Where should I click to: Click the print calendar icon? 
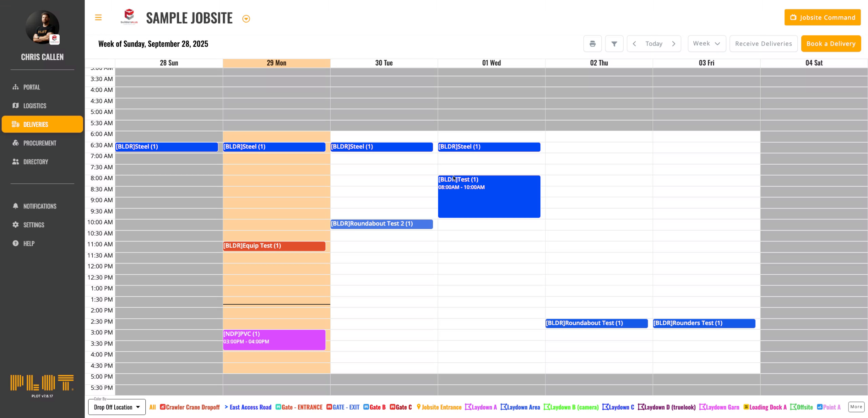pos(592,44)
